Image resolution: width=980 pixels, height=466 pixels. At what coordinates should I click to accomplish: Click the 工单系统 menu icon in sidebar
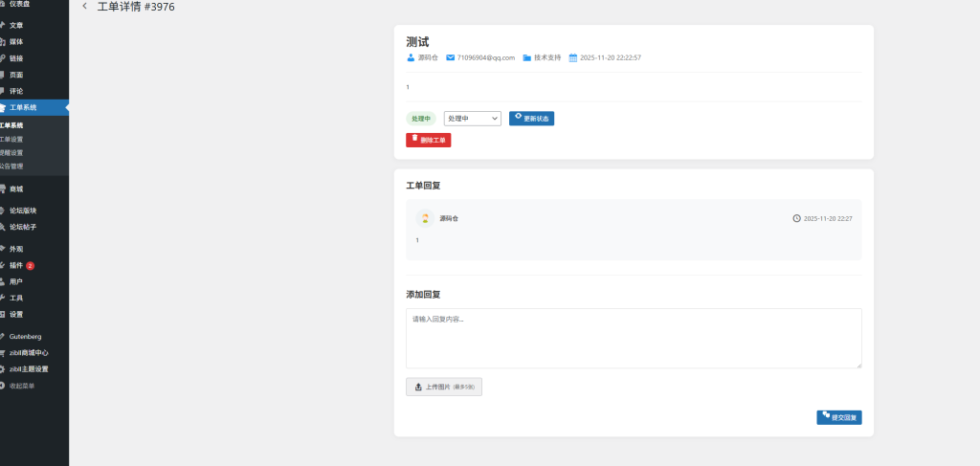click(2, 107)
